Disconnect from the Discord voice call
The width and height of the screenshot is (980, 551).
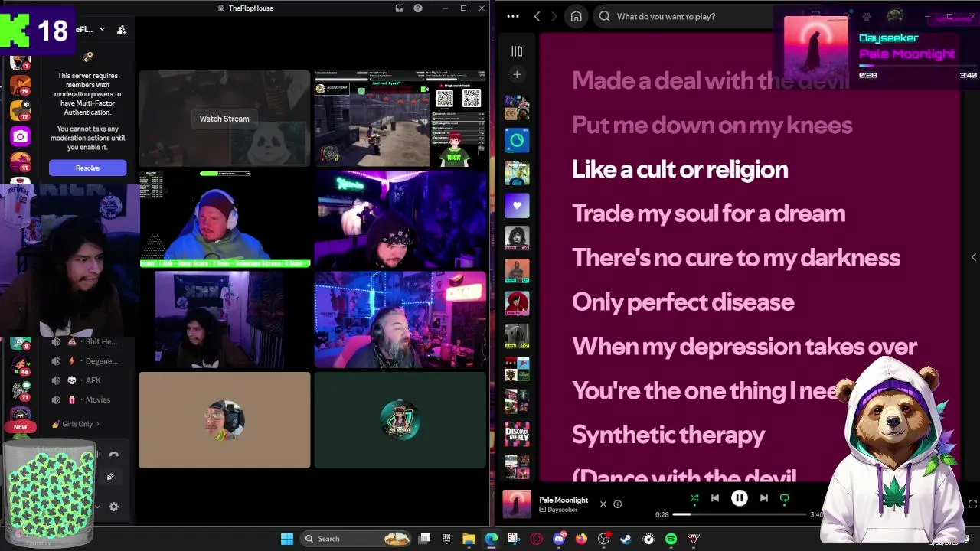coord(113,455)
